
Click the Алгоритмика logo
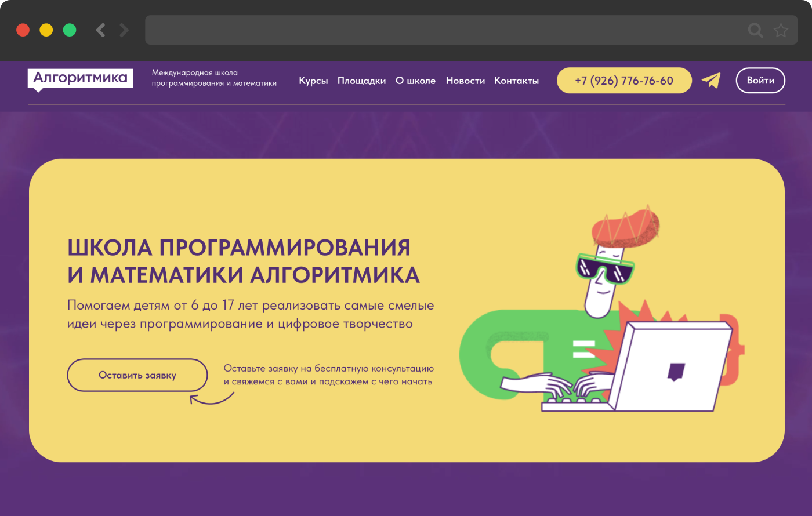coord(80,79)
